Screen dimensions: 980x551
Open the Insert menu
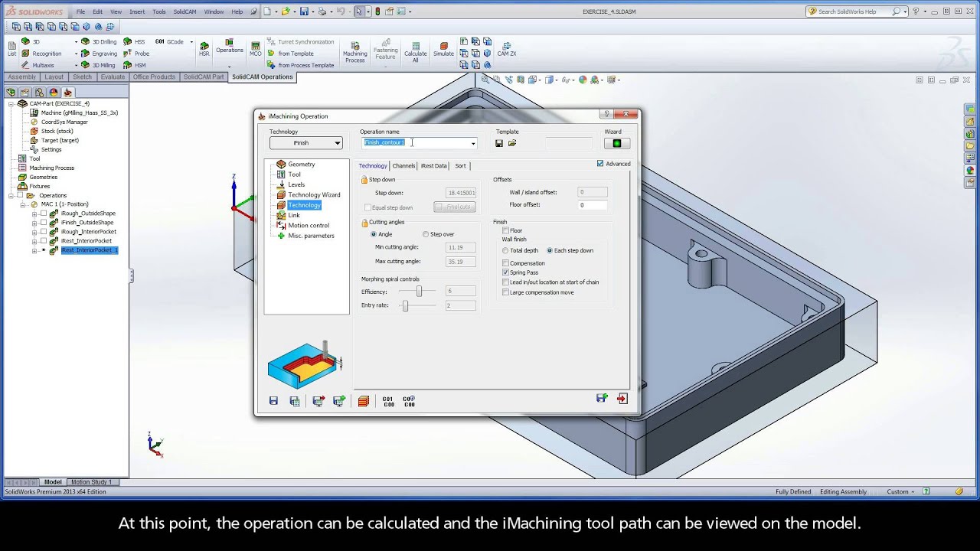(137, 11)
